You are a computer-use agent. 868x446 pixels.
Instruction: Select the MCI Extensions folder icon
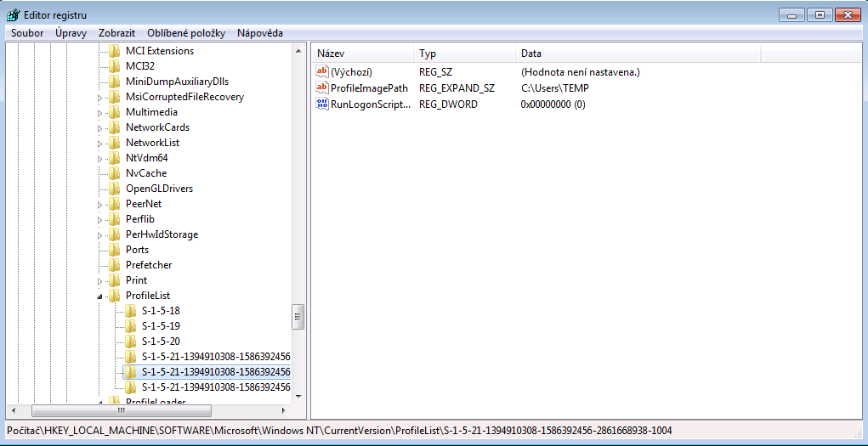pyautogui.click(x=115, y=51)
